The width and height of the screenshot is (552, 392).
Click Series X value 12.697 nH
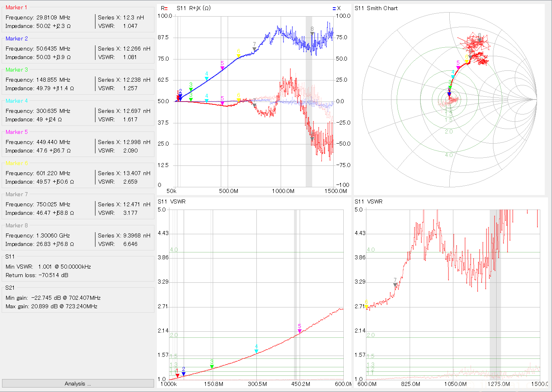[137, 111]
